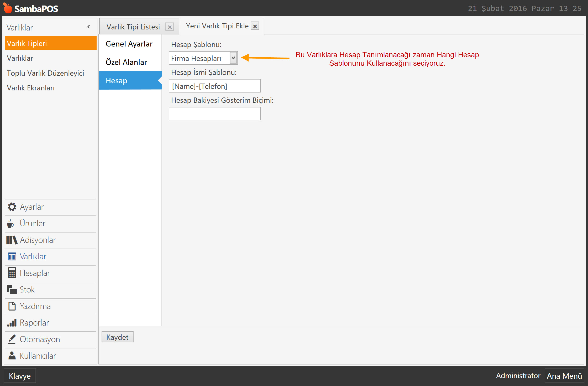Go to Ana Menü

tap(564, 376)
